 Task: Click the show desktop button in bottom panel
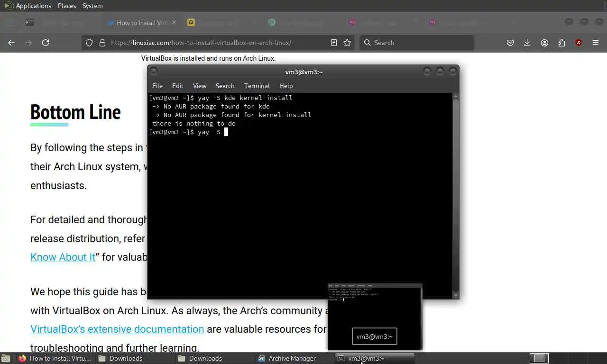(x=6, y=358)
